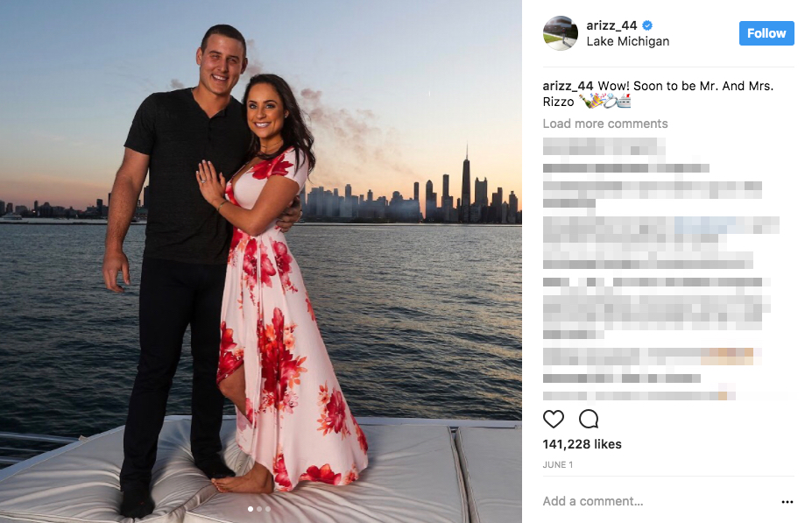Click the couple's engagement photo
The width and height of the screenshot is (812, 523).
click(x=260, y=261)
